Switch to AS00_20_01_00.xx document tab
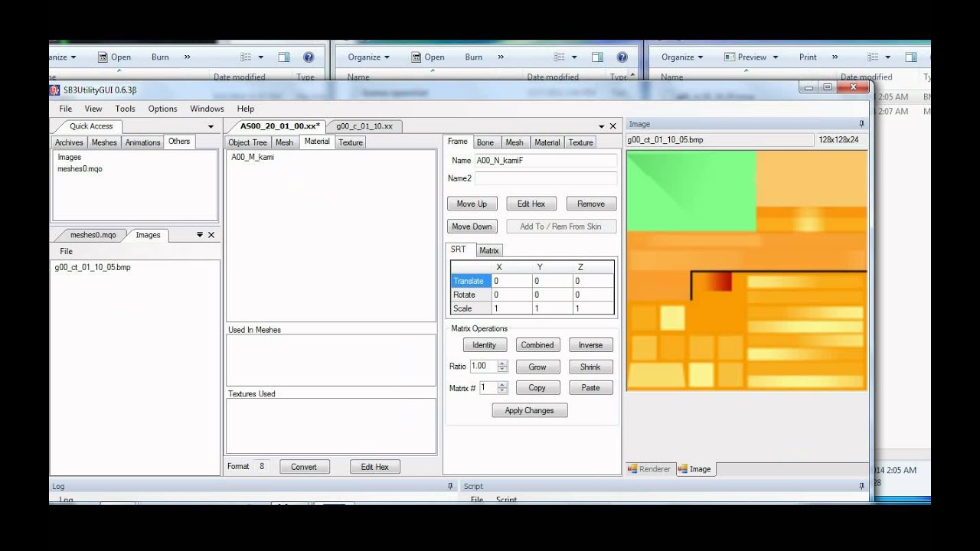The height and width of the screenshot is (551, 980). pyautogui.click(x=279, y=126)
